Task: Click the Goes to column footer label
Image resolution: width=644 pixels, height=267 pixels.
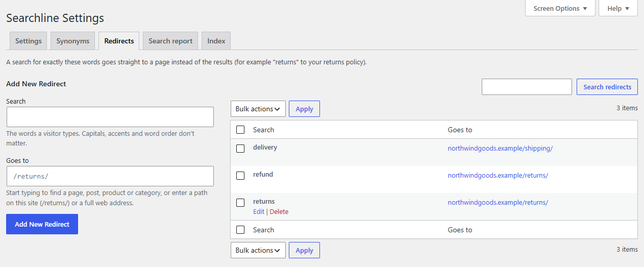Action: click(460, 230)
